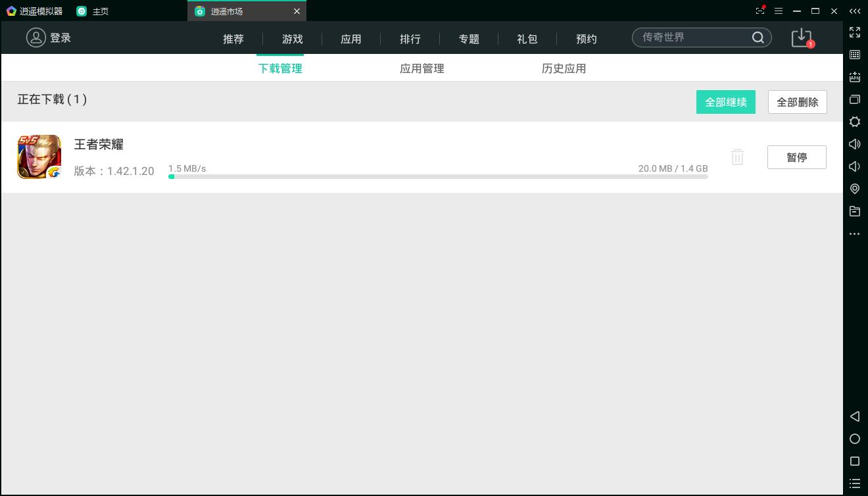Click the search magnifier icon
868x496 pixels.
[x=758, y=37]
